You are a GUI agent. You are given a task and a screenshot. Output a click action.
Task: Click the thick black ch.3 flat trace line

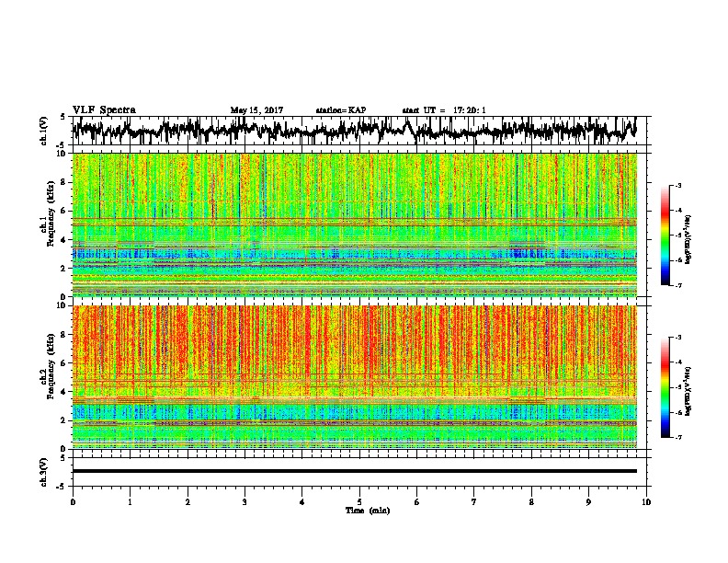355,471
